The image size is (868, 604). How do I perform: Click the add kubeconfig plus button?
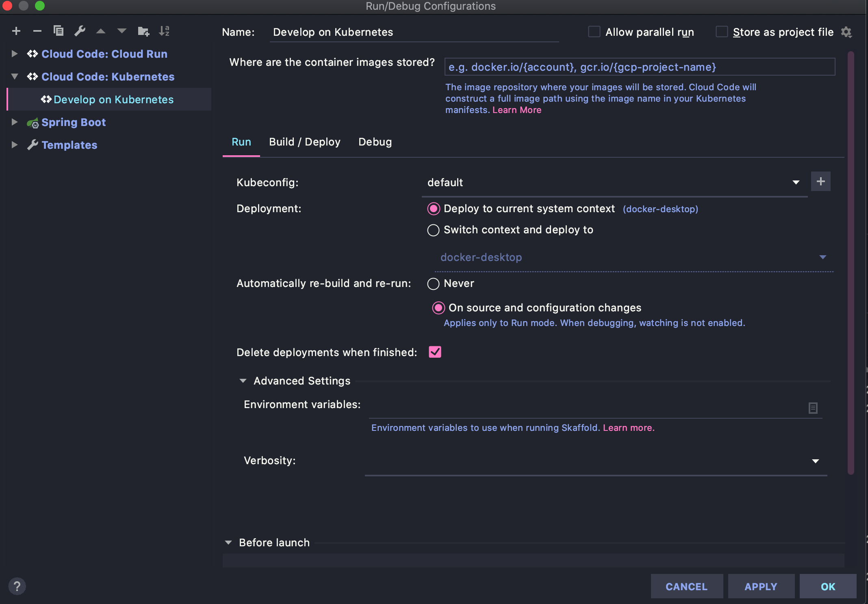click(820, 181)
